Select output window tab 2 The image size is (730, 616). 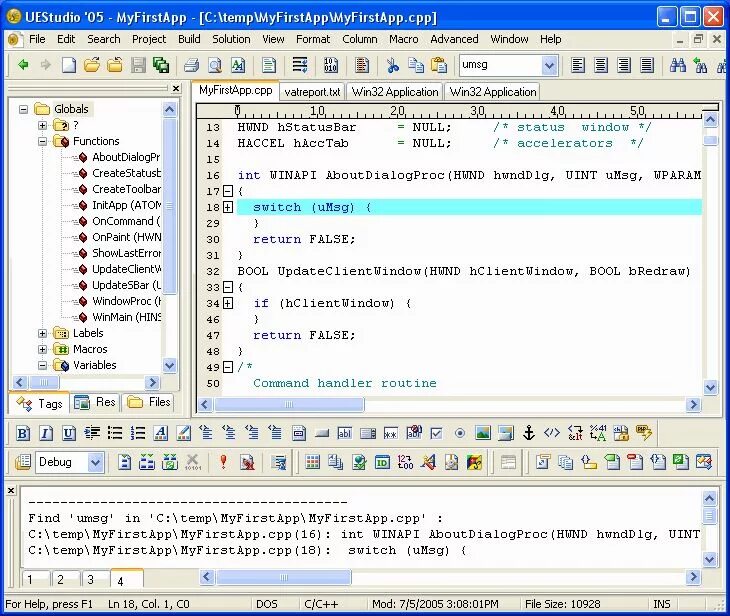pos(65,580)
